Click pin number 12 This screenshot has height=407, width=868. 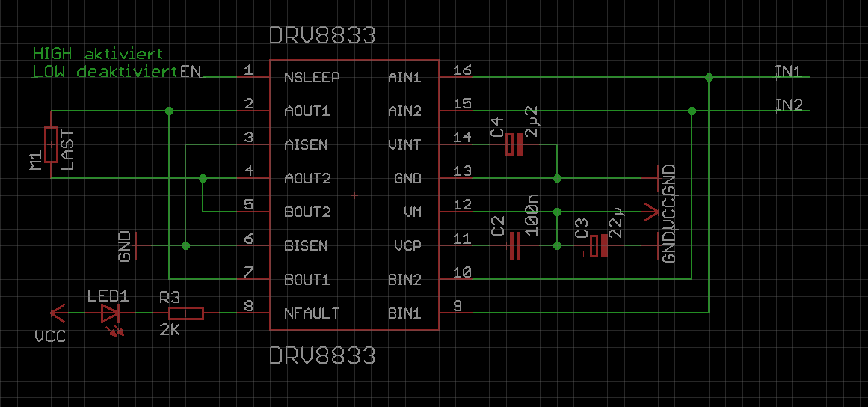tap(462, 206)
